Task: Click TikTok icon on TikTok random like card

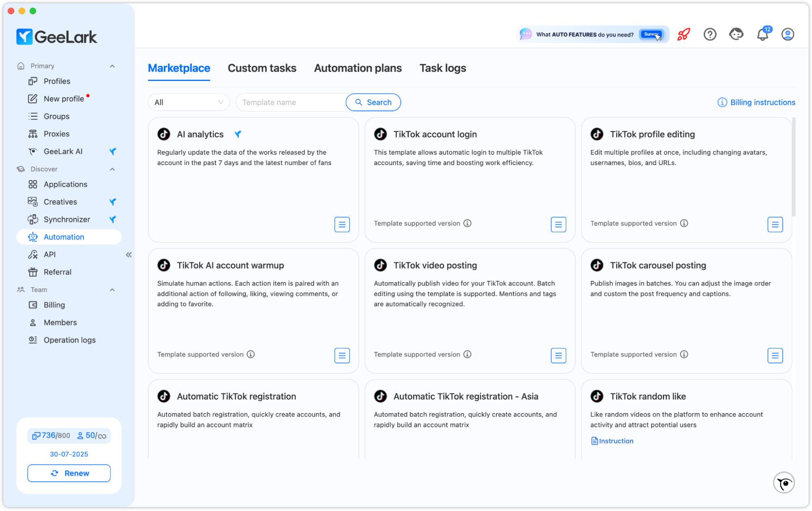Action: pos(597,396)
